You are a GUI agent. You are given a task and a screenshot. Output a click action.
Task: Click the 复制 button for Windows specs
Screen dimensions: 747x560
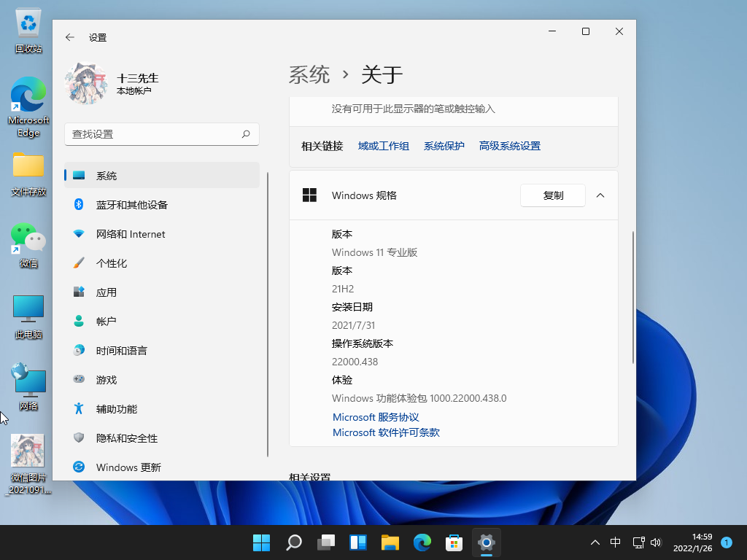552,195
